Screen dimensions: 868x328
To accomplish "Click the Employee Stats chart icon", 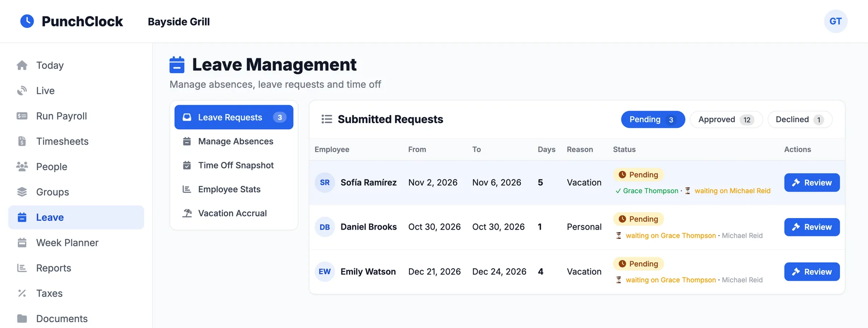I will pos(187,189).
